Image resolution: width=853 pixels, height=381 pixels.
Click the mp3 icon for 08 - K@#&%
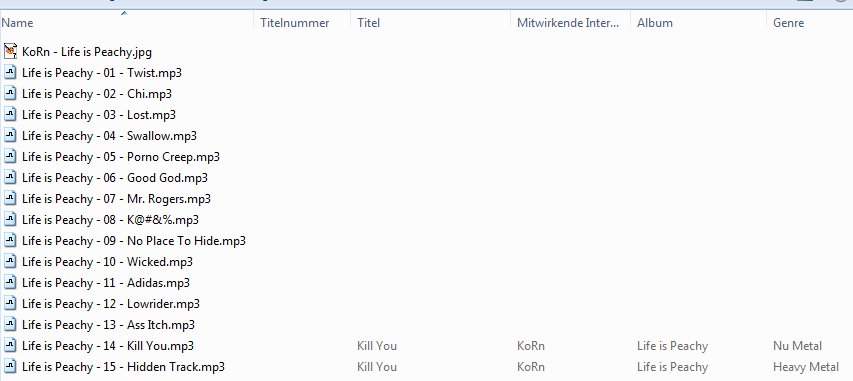tap(10, 219)
